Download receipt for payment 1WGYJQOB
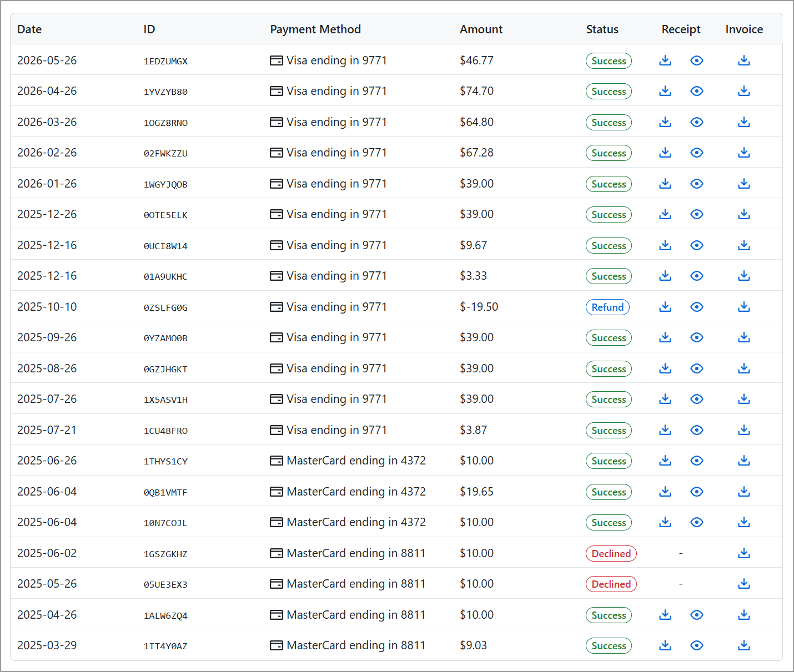The image size is (794, 672). tap(665, 184)
